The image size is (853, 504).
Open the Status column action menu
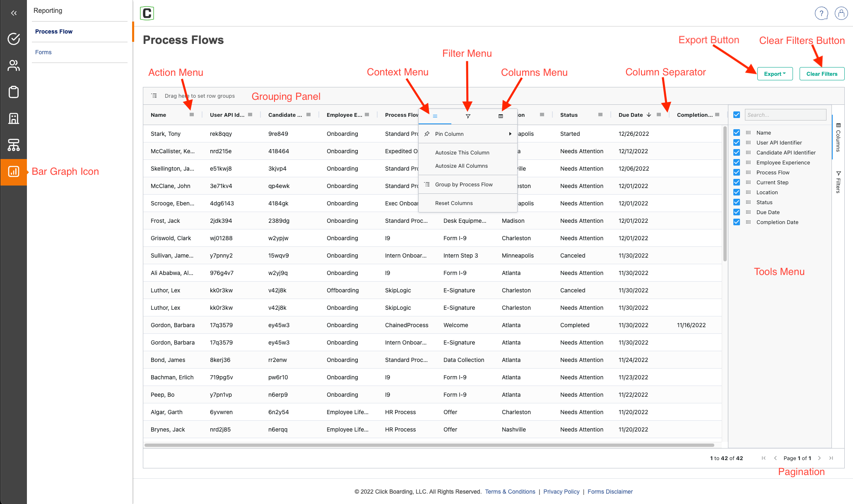point(600,115)
